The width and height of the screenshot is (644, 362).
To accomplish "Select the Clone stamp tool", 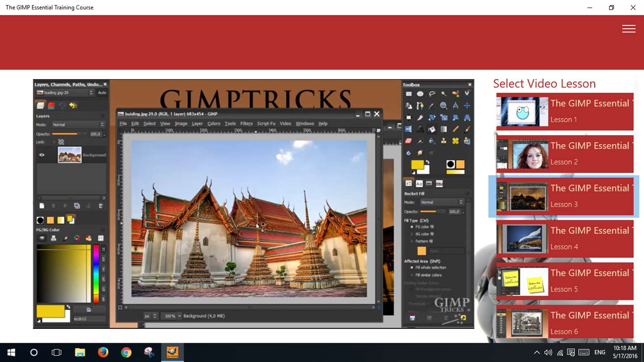I will click(444, 141).
